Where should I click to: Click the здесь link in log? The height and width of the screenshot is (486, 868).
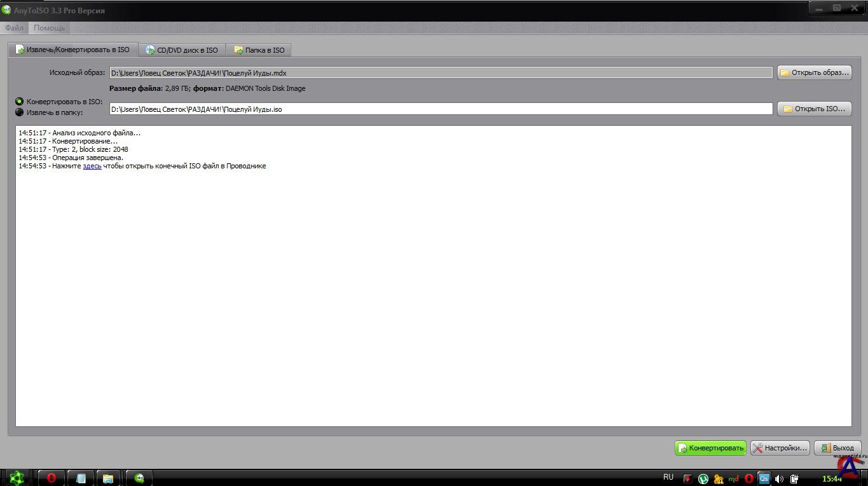click(x=92, y=166)
